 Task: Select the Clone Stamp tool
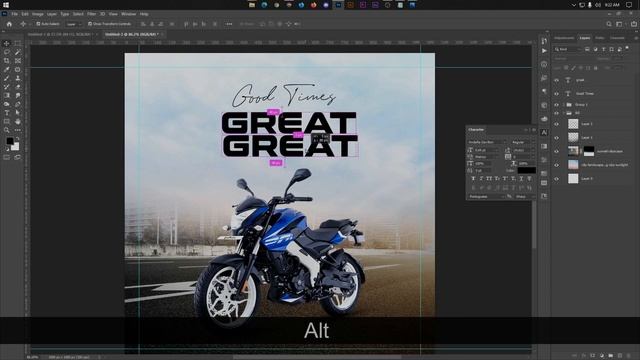pos(18,78)
